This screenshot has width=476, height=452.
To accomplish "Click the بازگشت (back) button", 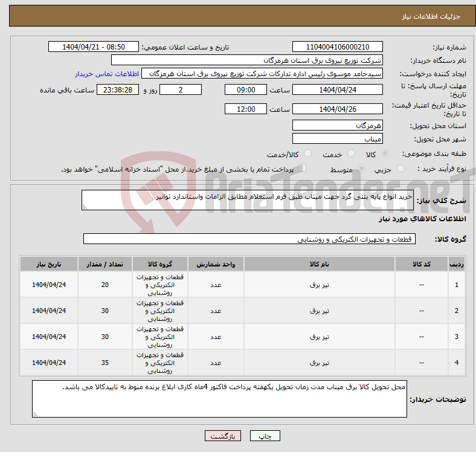I will 223,436.
